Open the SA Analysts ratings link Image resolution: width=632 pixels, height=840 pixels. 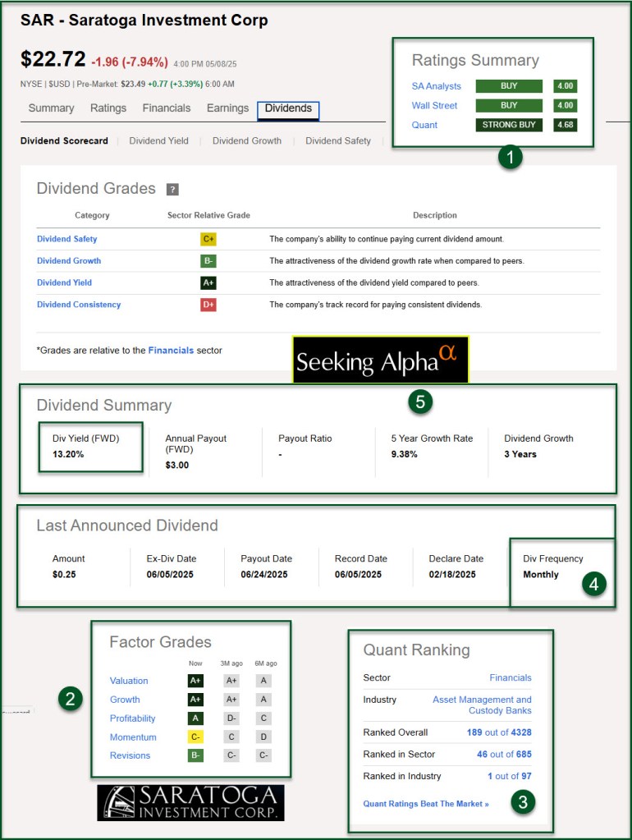click(x=436, y=86)
